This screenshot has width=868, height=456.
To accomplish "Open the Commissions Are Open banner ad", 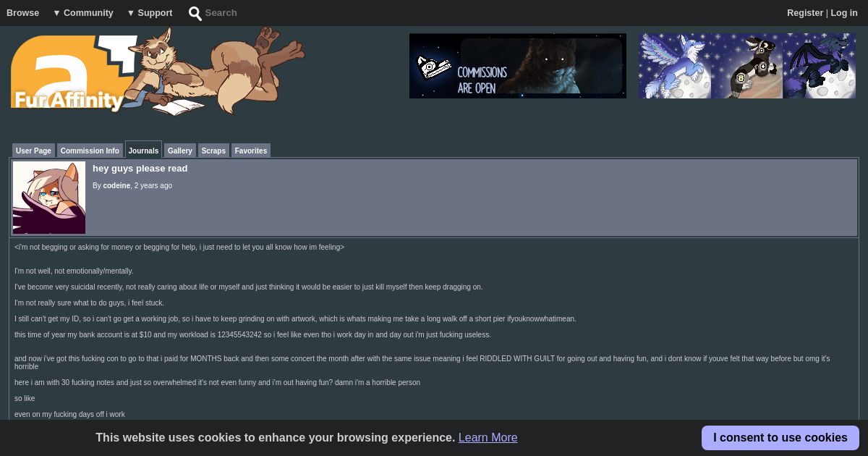I will click(x=518, y=66).
